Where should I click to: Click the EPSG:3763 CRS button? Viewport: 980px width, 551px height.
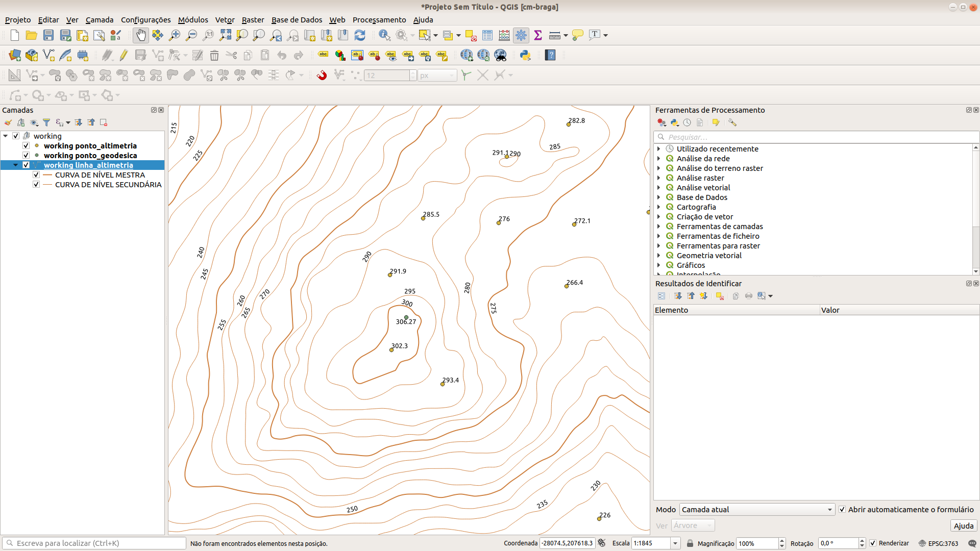pos(938,543)
